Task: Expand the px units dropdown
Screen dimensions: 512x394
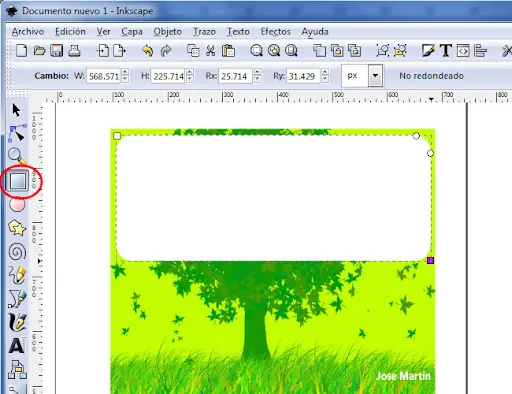Action: coord(376,76)
